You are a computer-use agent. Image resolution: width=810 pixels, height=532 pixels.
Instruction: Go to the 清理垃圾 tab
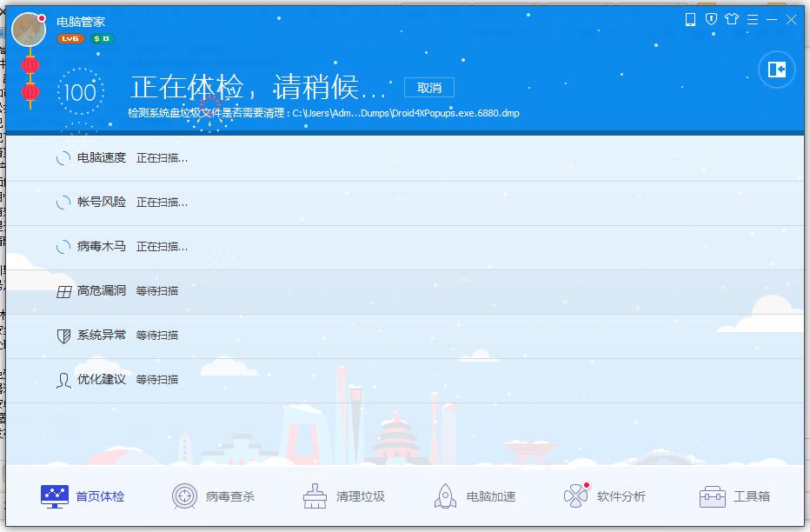click(x=344, y=496)
